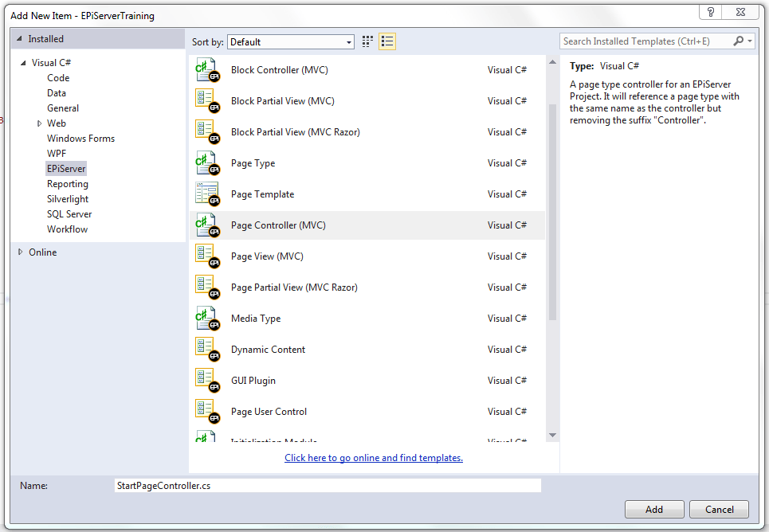Click the Add button

point(654,510)
